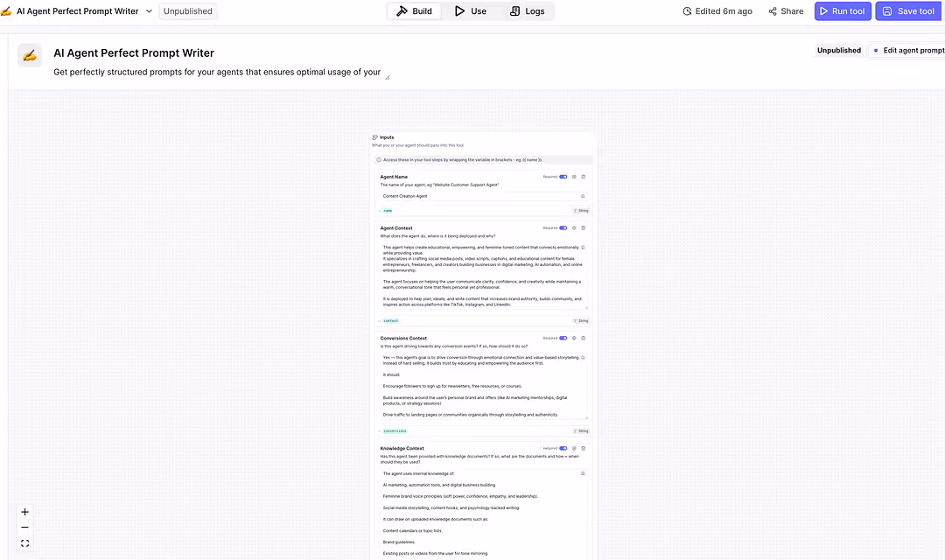This screenshot has width=945, height=560.
Task: Open the Logs tab
Action: tap(527, 11)
